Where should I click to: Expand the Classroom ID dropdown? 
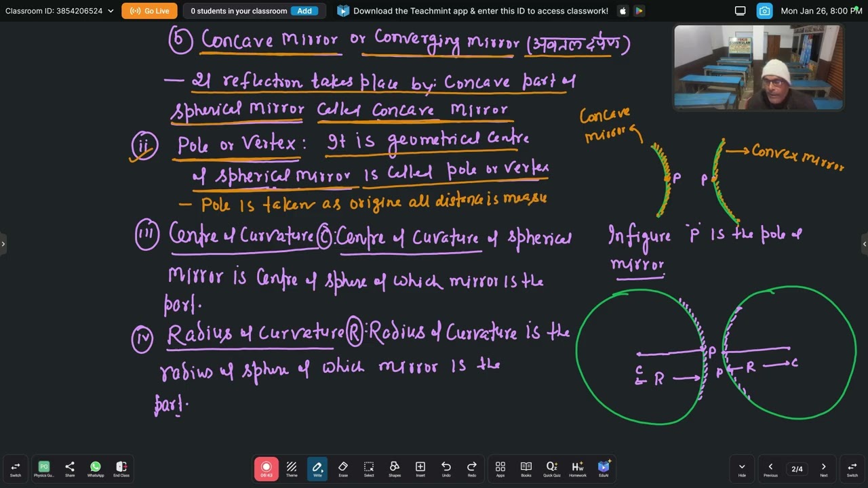click(x=111, y=11)
